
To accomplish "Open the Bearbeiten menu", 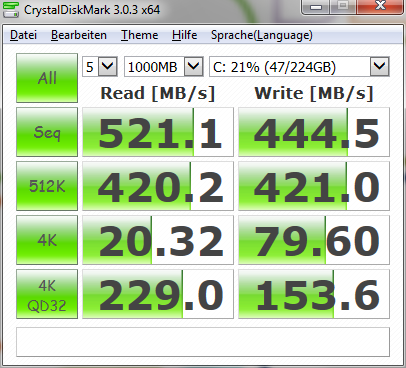I will (79, 35).
